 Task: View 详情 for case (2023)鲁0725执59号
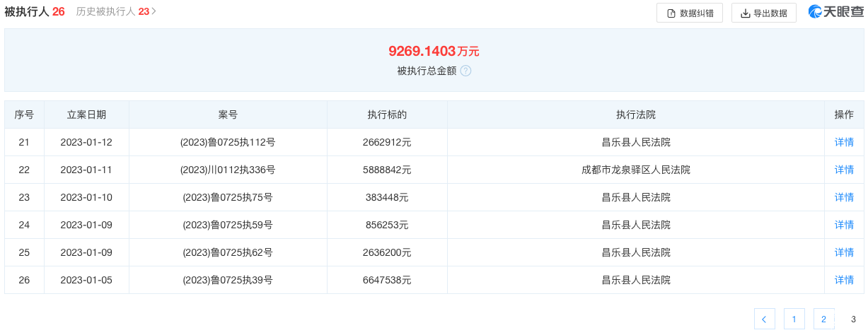pos(844,225)
